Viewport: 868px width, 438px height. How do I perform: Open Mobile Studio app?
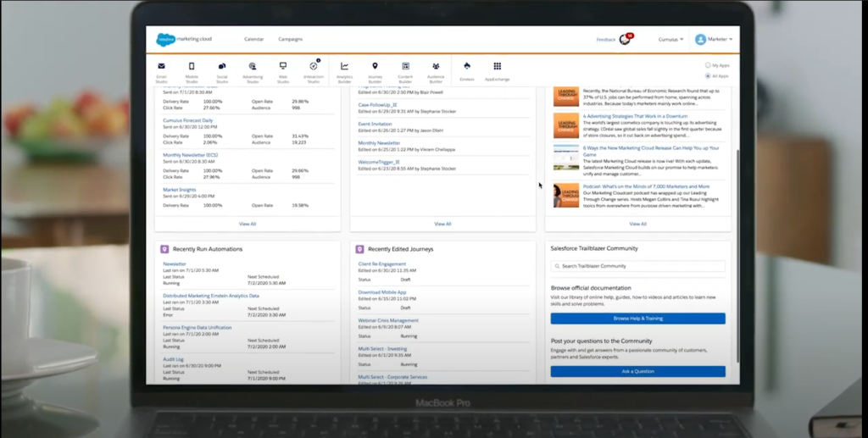[192, 72]
